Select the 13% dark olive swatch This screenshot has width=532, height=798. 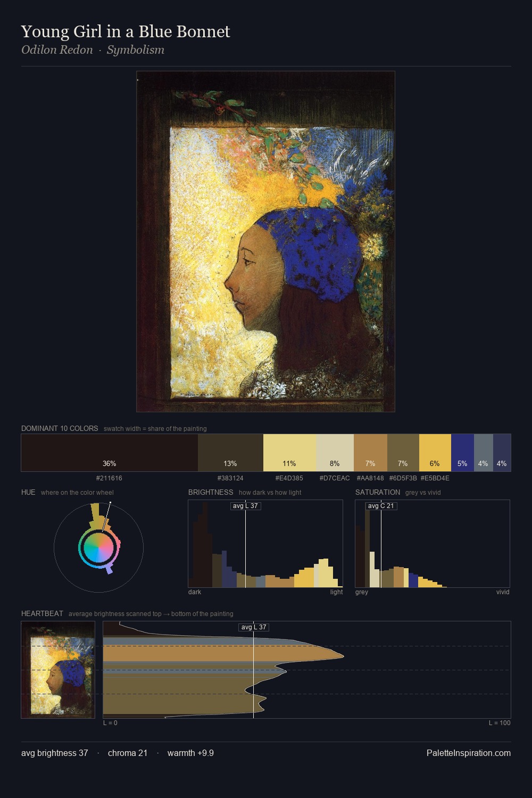230,453
